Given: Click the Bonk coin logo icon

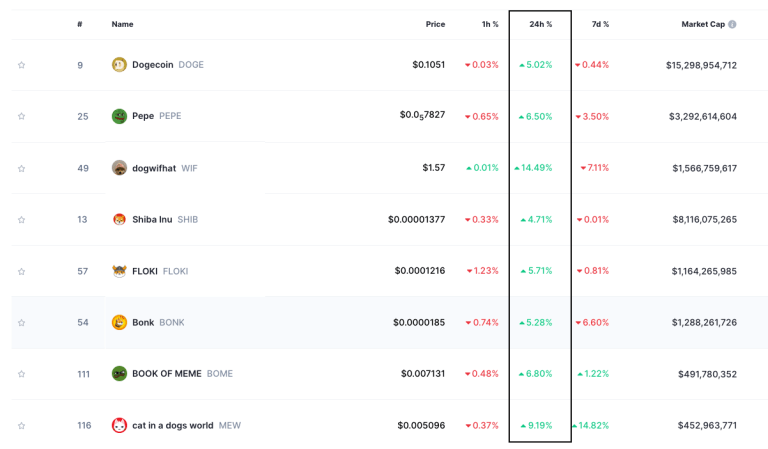Looking at the screenshot, I should coord(119,322).
